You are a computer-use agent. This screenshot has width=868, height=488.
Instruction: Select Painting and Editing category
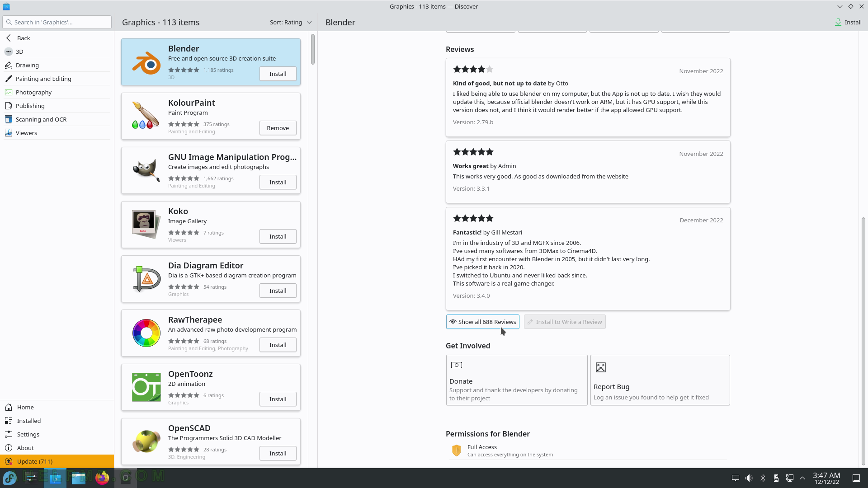57,79
